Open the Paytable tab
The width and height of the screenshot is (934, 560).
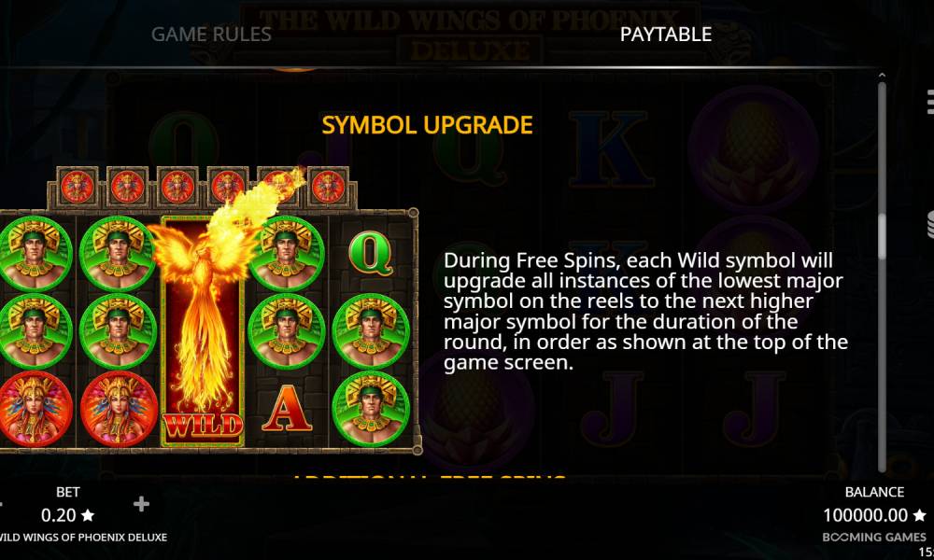click(665, 35)
